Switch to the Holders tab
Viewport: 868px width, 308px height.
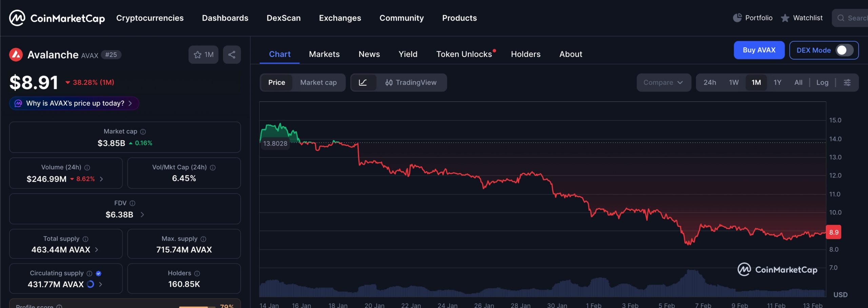click(526, 54)
